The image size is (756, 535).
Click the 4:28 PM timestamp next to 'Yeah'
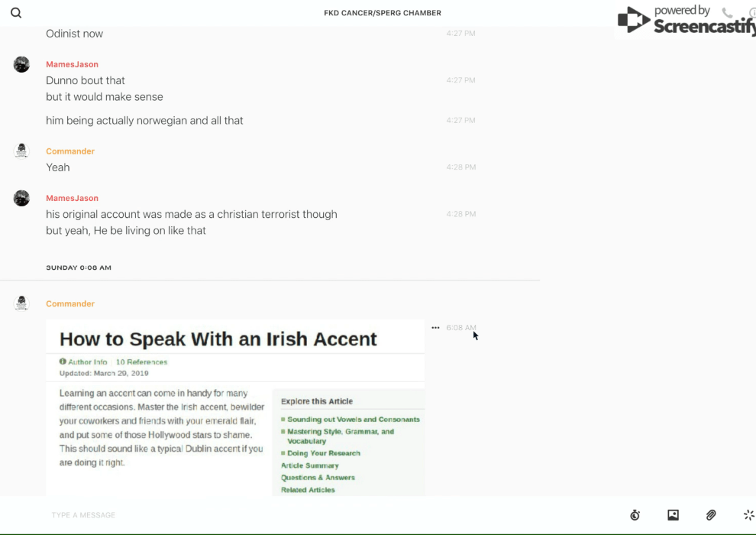pos(460,167)
